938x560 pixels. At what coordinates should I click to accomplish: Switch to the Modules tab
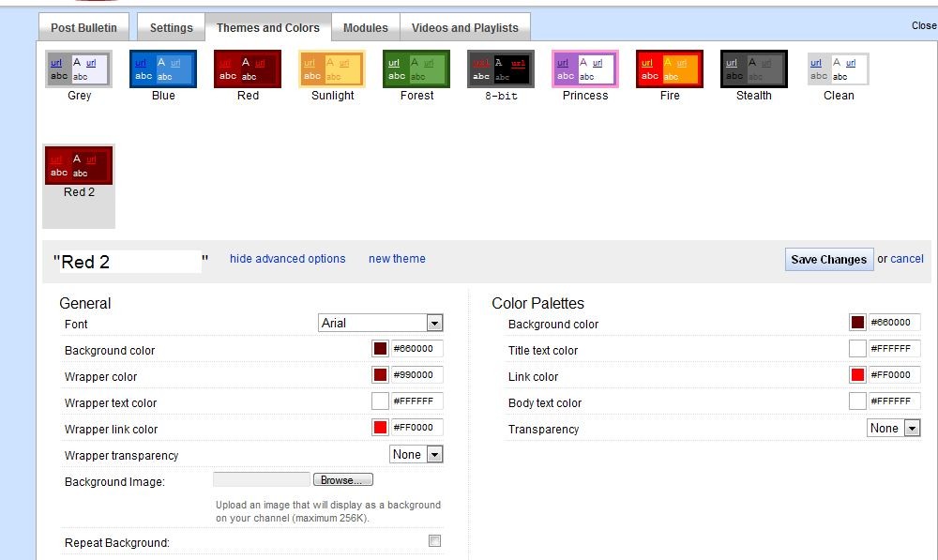coord(365,27)
